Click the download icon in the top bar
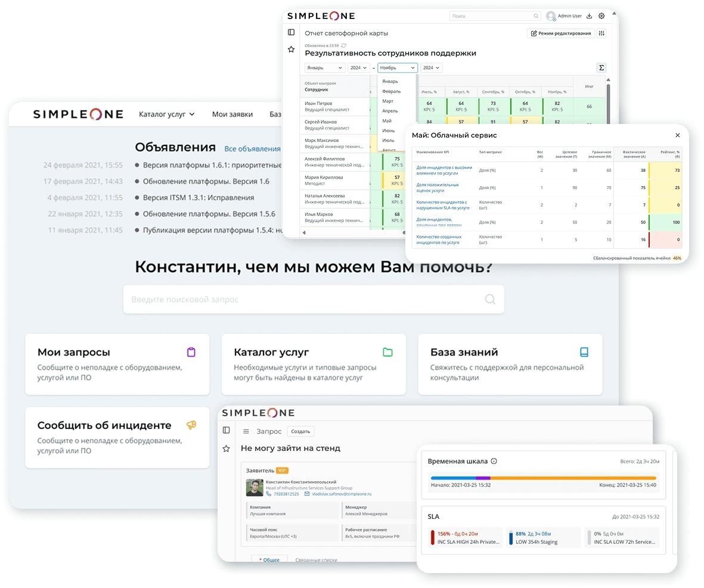This screenshot has width=704, height=588. pyautogui.click(x=588, y=16)
